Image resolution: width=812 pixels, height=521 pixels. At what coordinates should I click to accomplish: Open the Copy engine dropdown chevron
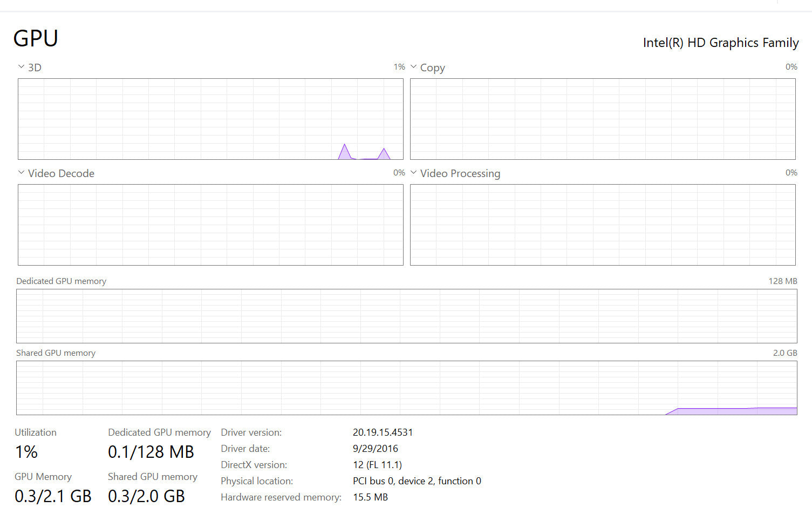point(414,67)
